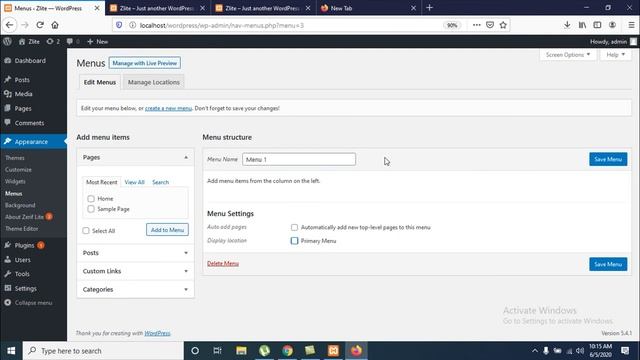
Task: Click the top Save Menu button
Action: click(608, 159)
